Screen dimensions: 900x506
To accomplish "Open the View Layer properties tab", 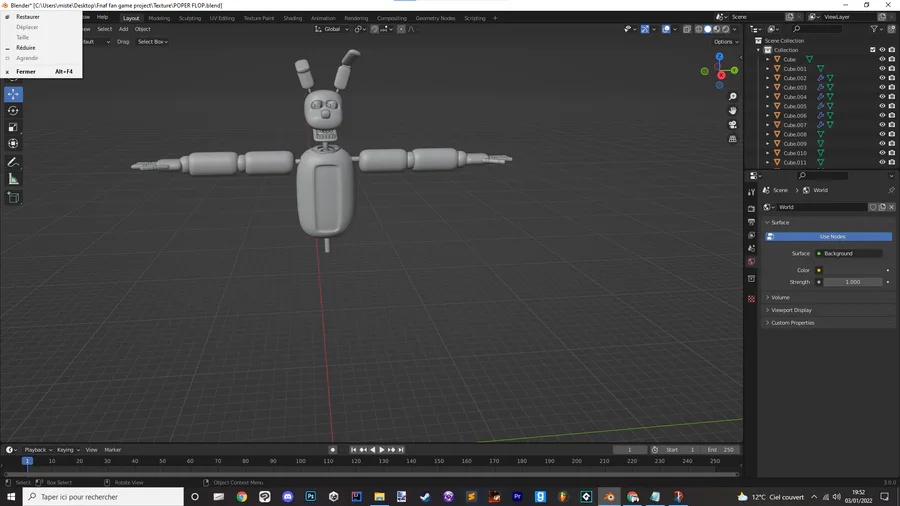I will [751, 235].
